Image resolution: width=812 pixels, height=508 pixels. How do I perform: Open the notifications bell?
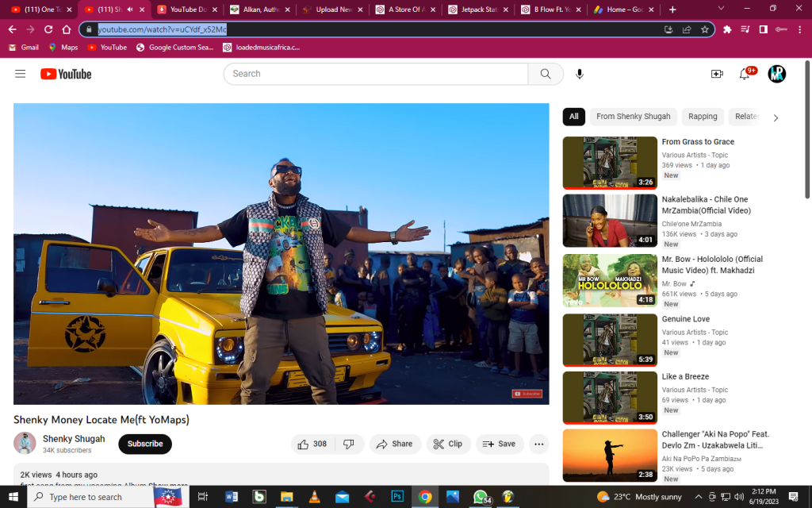click(x=744, y=74)
